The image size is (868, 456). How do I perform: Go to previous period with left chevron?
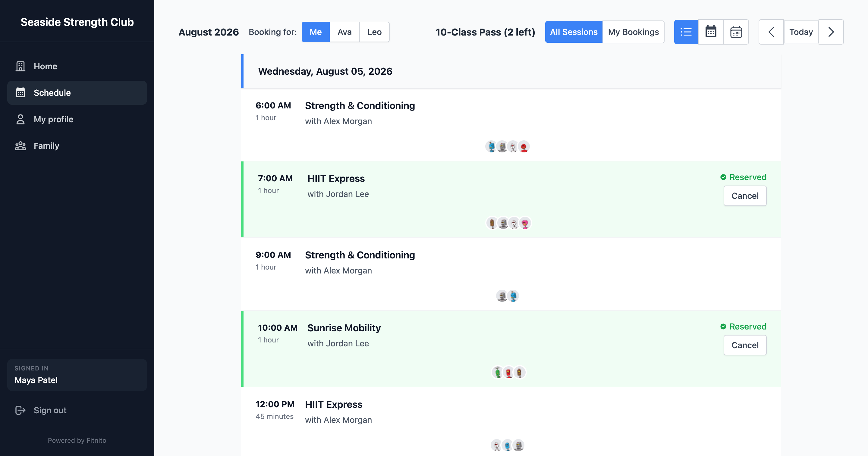point(771,32)
